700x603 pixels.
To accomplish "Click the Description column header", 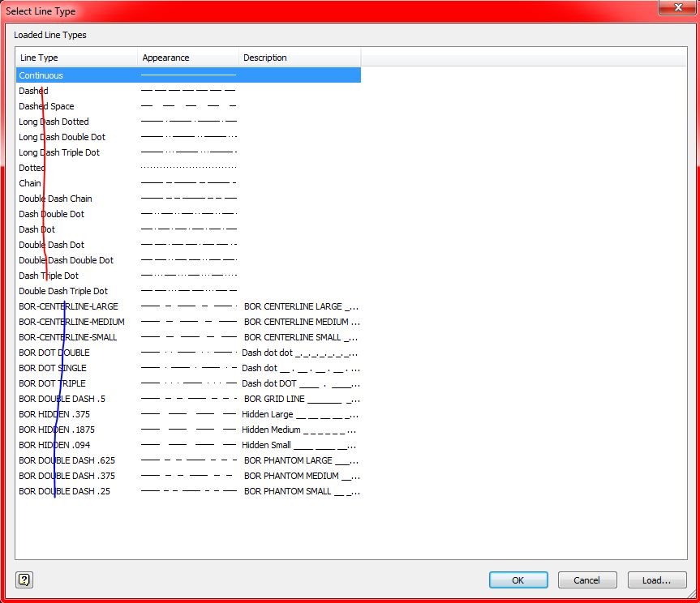I will (299, 58).
